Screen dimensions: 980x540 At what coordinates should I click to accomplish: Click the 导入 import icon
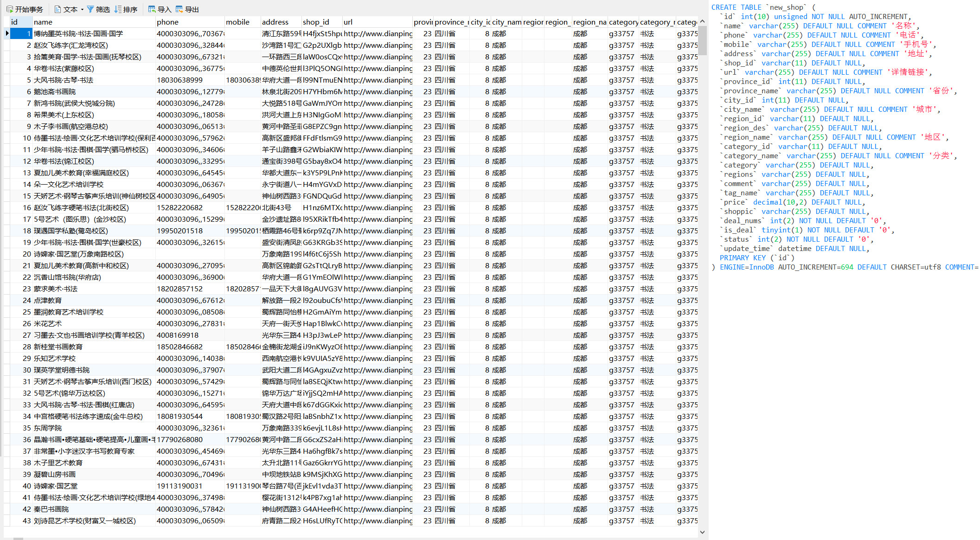tap(152, 9)
